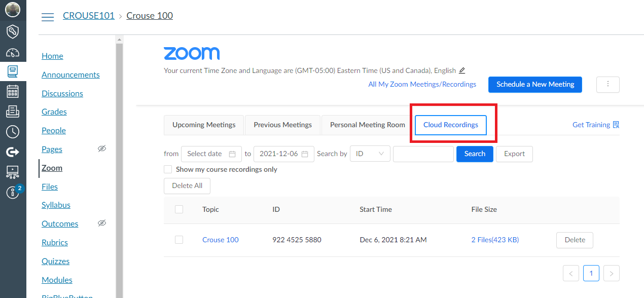
Task: Delete the Crouse 100 recording
Action: click(x=575, y=240)
